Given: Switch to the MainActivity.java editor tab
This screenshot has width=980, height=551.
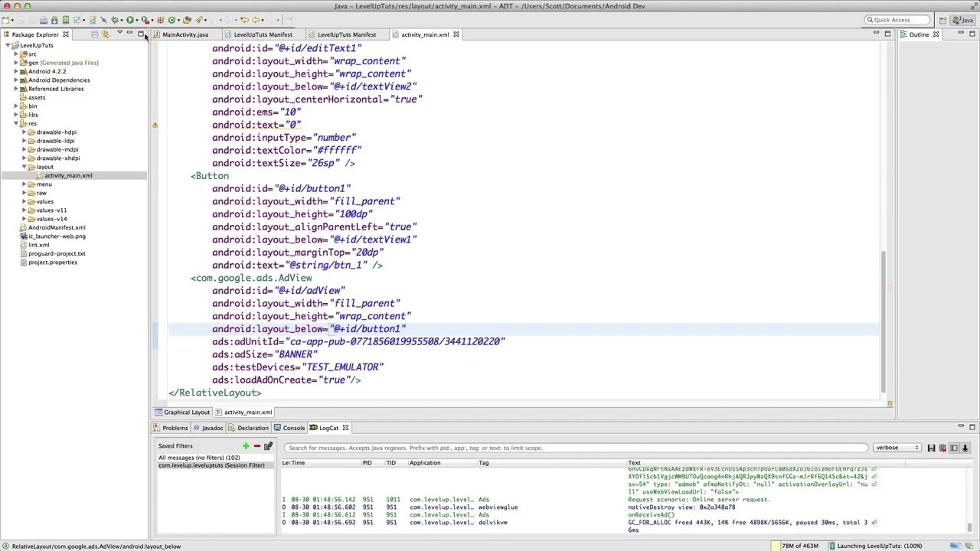Looking at the screenshot, I should [x=185, y=34].
